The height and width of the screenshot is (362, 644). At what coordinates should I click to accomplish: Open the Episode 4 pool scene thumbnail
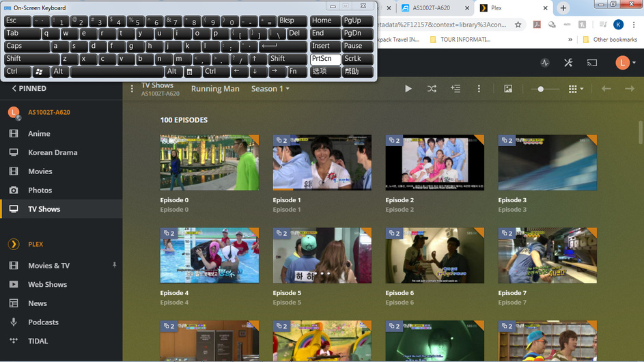point(210,255)
